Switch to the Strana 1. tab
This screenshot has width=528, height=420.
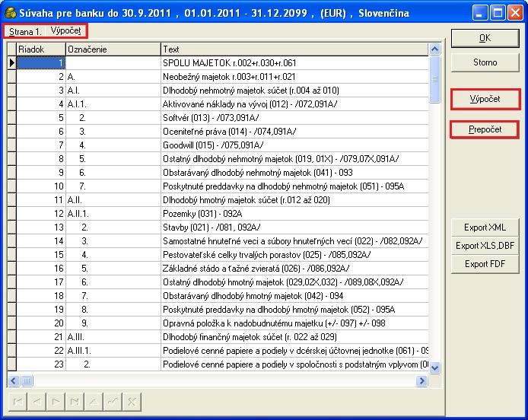point(25,31)
